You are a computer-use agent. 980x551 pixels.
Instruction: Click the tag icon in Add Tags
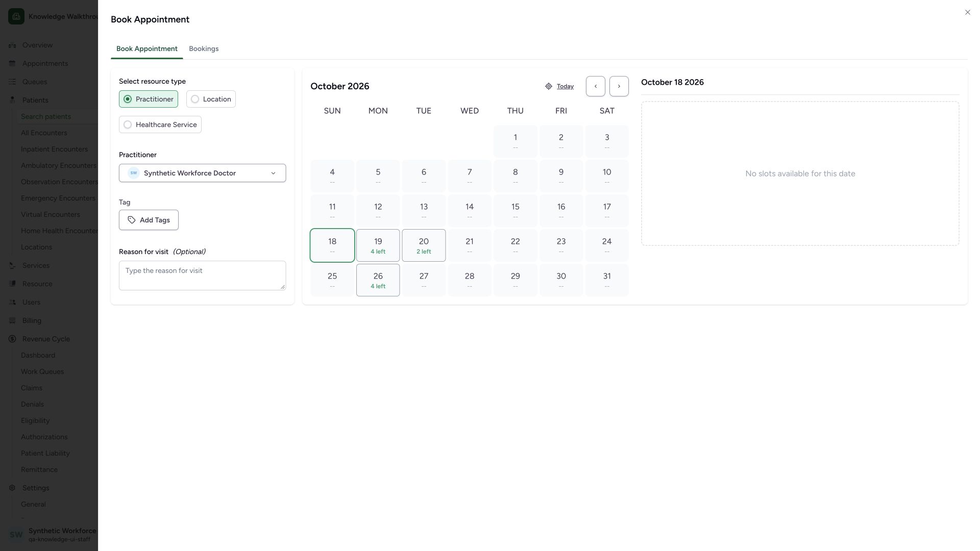pyautogui.click(x=132, y=220)
